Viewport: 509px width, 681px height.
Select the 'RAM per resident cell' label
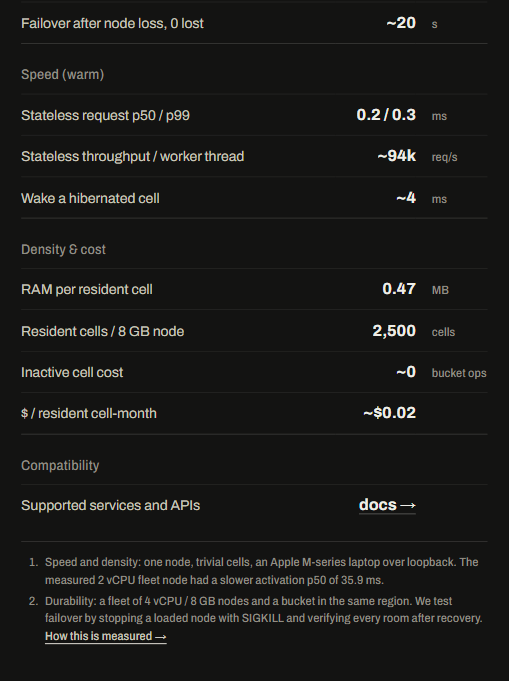point(86,290)
